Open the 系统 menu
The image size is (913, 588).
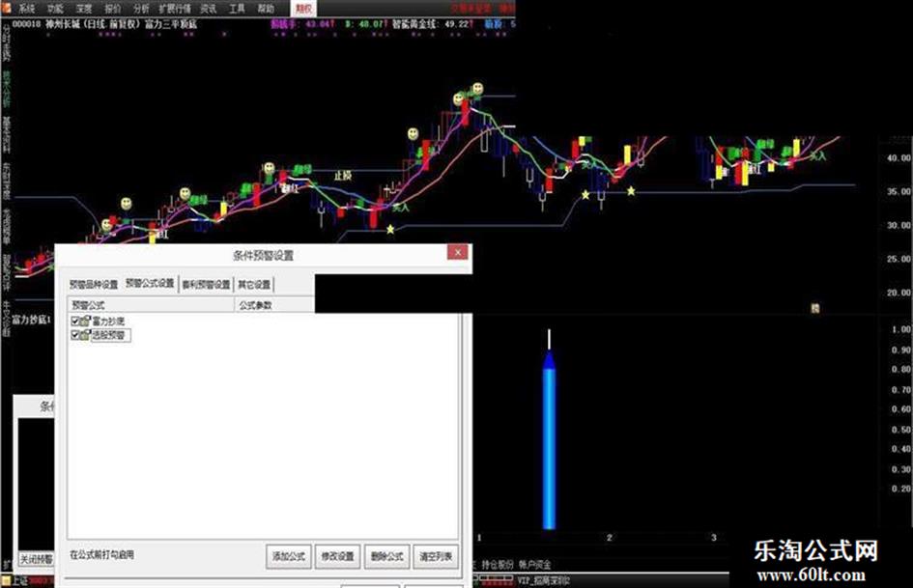(x=27, y=8)
